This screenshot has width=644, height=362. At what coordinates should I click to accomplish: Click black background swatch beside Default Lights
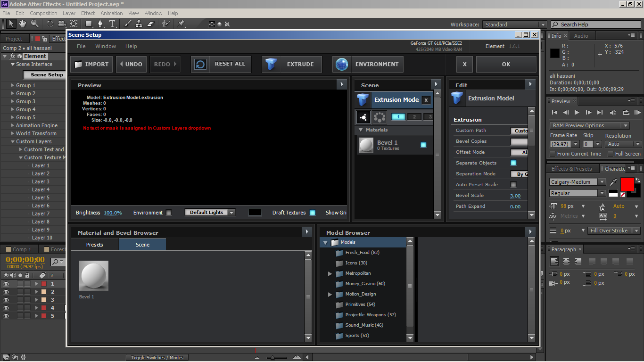[255, 213]
